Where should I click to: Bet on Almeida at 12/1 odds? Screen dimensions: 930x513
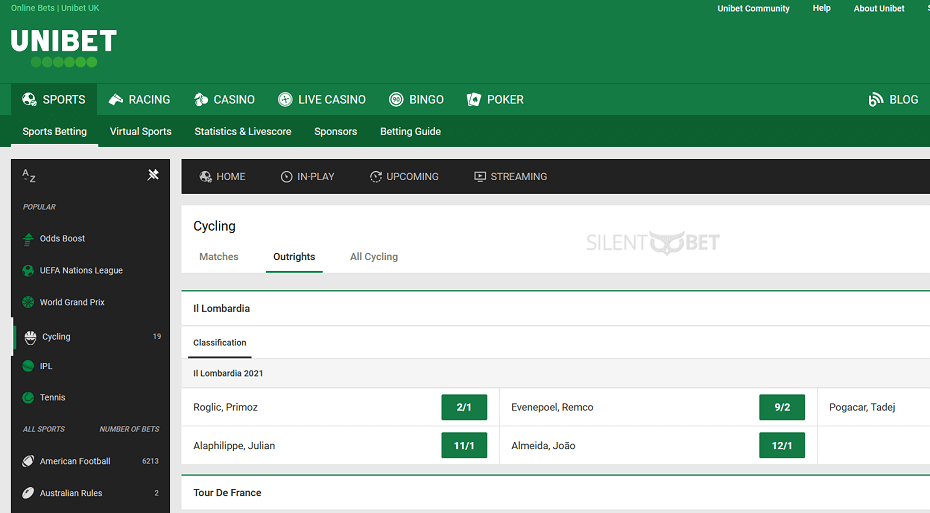point(782,445)
